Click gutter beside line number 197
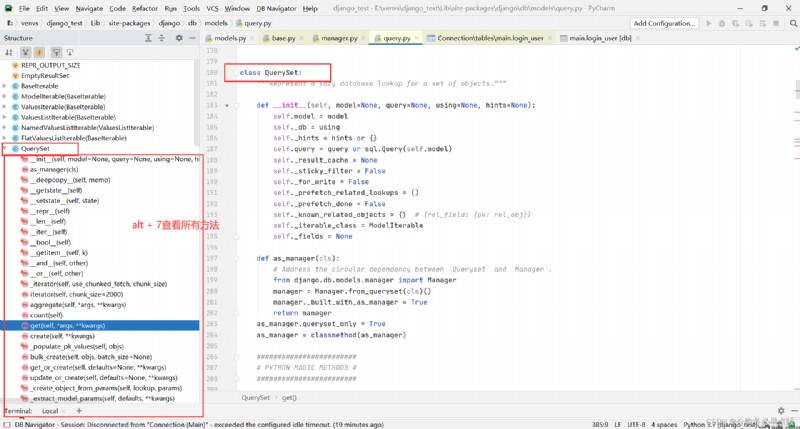 click(x=227, y=259)
